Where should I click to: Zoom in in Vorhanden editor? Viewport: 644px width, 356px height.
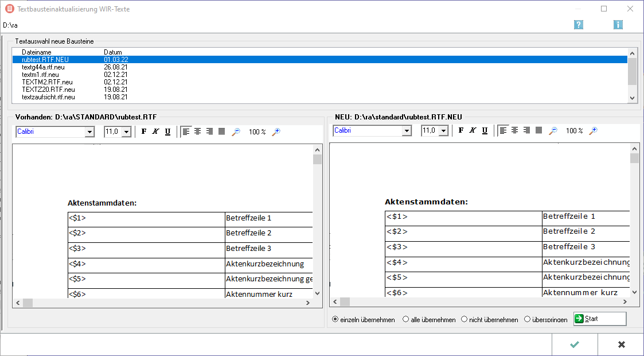coord(276,132)
